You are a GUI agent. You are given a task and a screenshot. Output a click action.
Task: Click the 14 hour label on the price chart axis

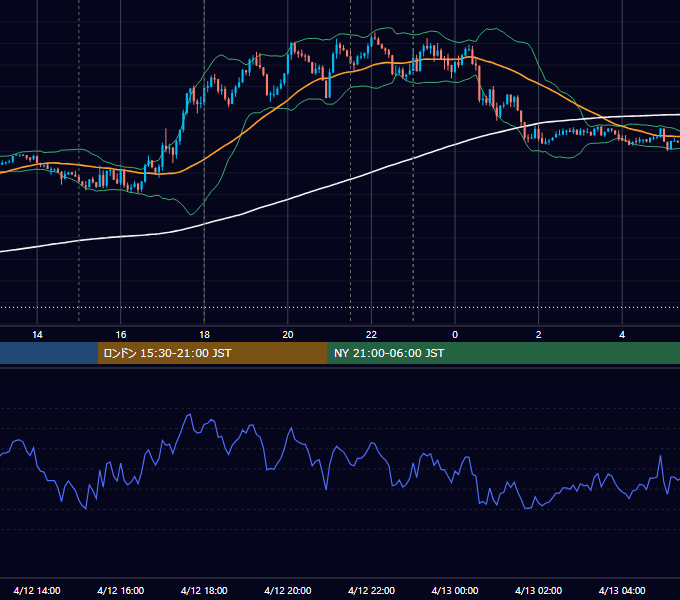(37, 335)
